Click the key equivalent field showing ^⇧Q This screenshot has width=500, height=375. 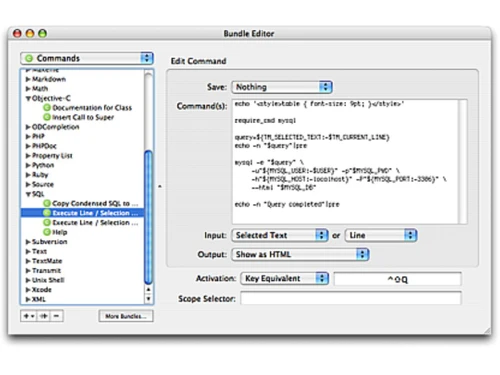pyautogui.click(x=398, y=279)
